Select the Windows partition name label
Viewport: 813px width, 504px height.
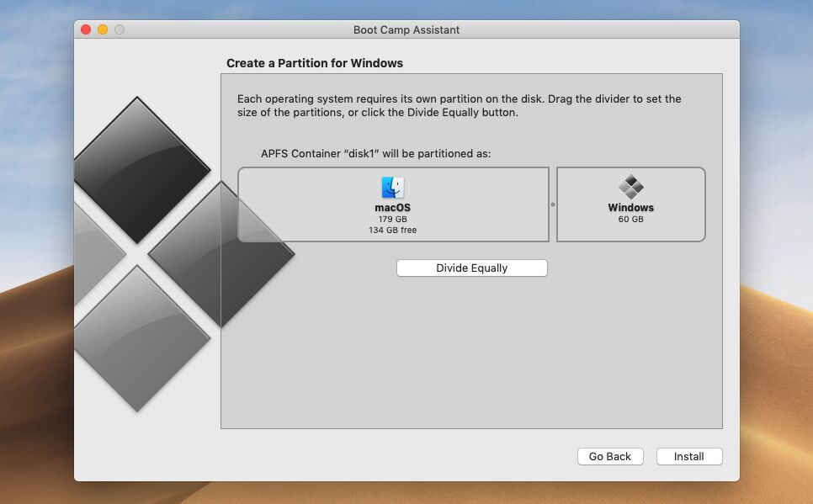[x=630, y=207]
